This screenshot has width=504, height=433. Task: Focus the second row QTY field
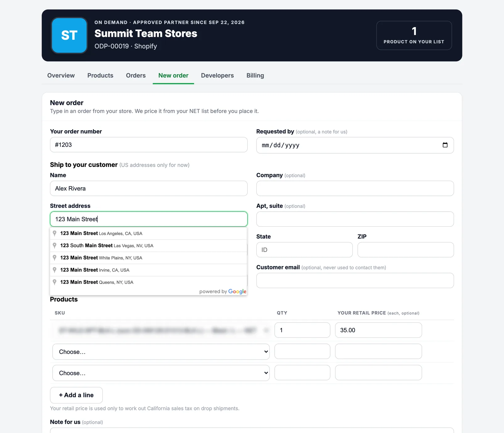302,351
